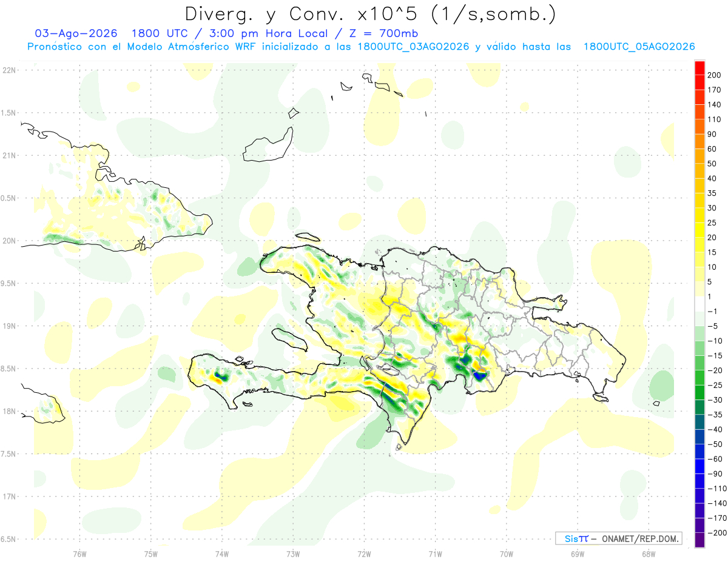The width and height of the screenshot is (728, 562).
Task: Select the blue swatch between -60 and -90
Action: pyautogui.click(x=699, y=467)
